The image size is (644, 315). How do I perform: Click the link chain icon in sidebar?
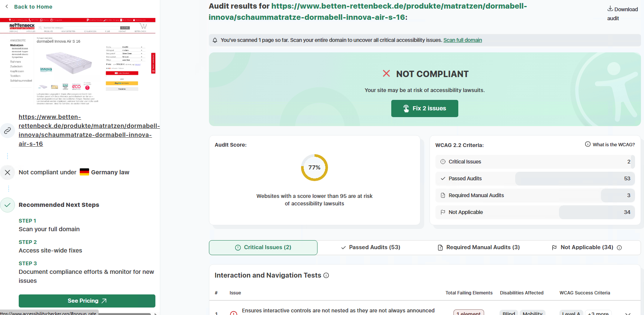(x=7, y=131)
